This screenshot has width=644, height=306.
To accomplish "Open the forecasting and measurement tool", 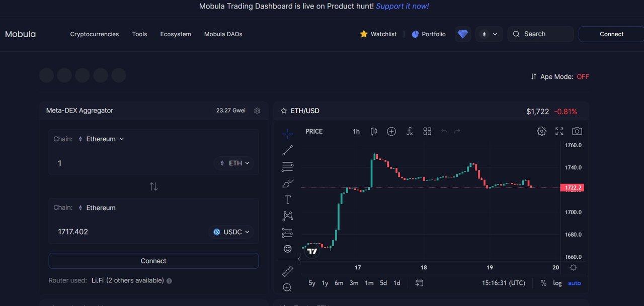I will (x=288, y=233).
